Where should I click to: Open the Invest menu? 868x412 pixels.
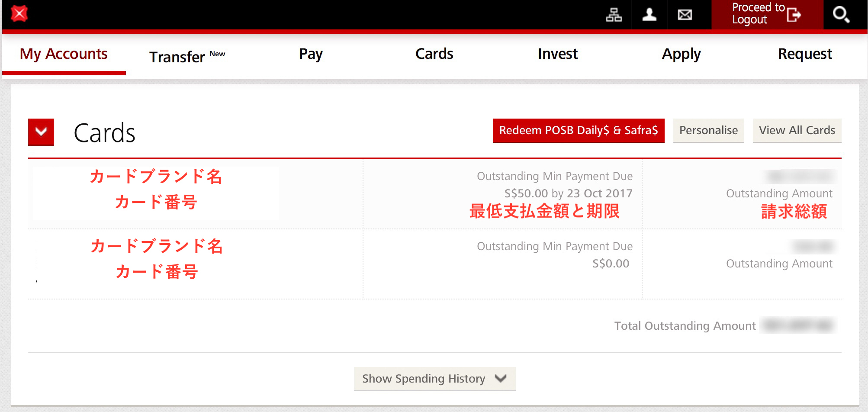point(558,54)
